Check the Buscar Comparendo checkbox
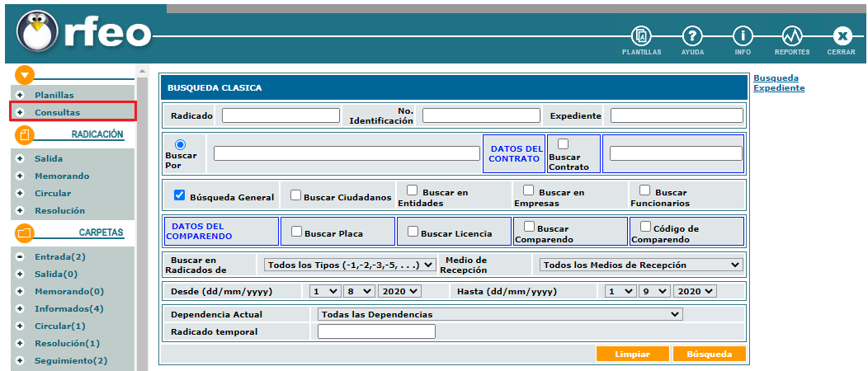 click(529, 226)
